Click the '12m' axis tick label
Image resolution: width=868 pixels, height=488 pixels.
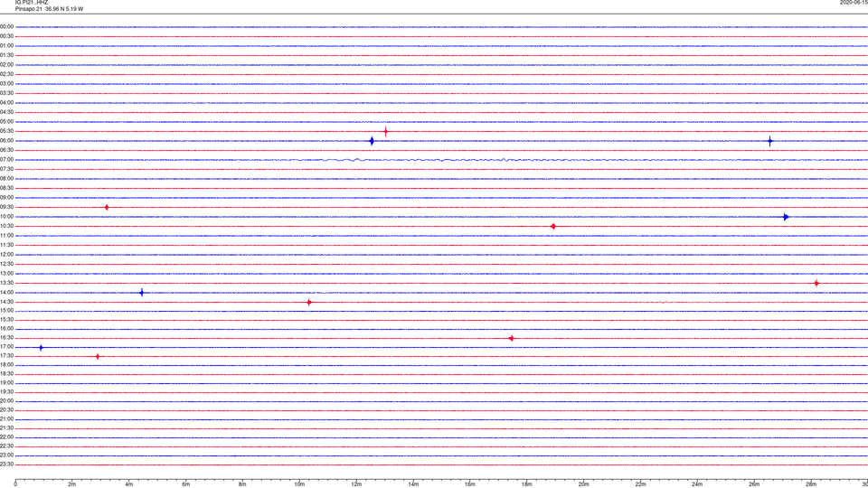[356, 484]
